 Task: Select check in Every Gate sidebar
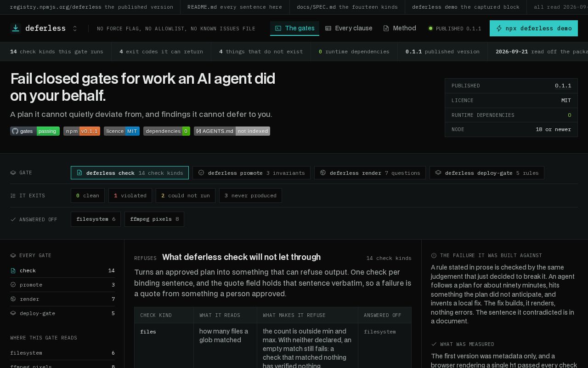pyautogui.click(x=62, y=270)
